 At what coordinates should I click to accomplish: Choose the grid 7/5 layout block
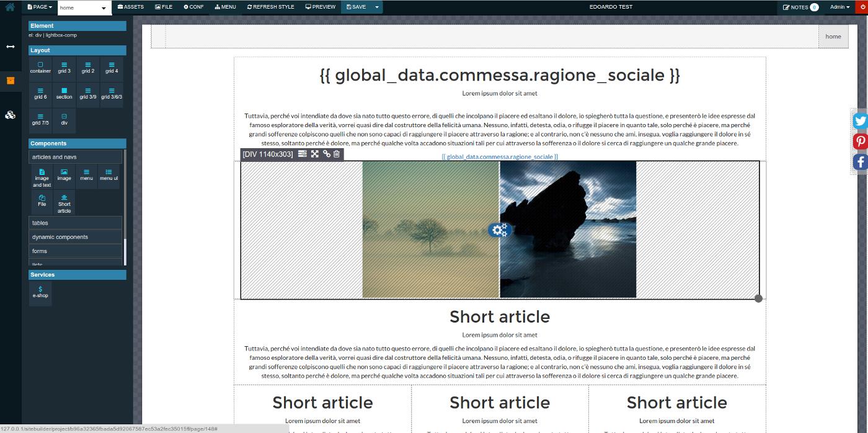(40, 120)
